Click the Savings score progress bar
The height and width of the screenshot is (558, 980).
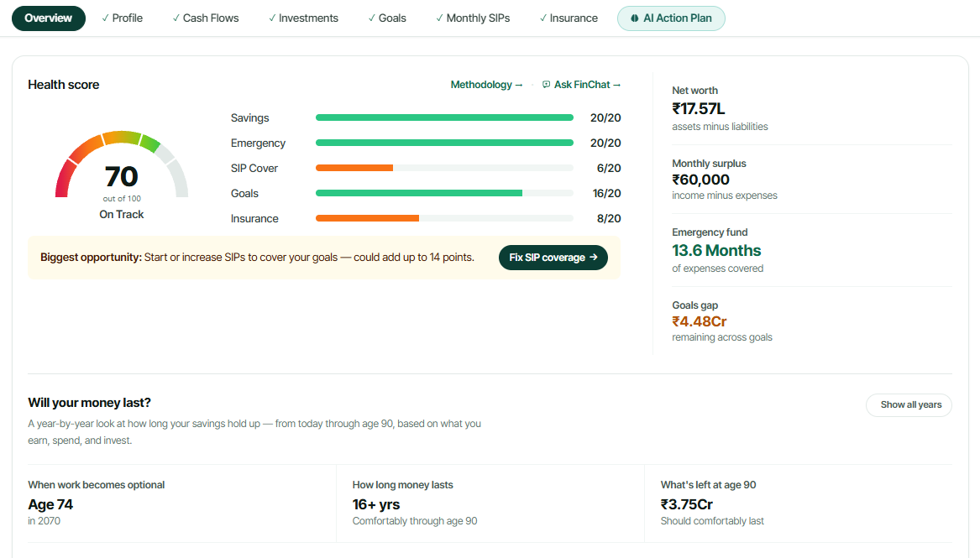[x=444, y=117]
